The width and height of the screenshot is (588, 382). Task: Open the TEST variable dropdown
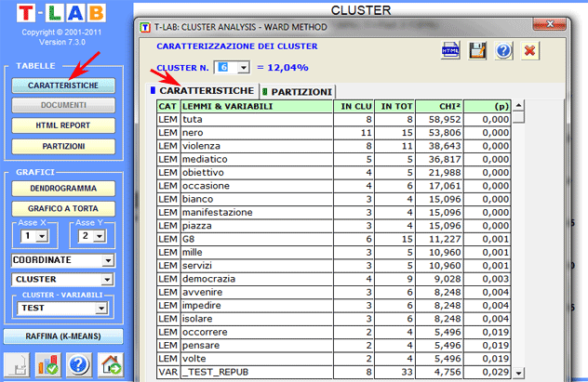62,308
